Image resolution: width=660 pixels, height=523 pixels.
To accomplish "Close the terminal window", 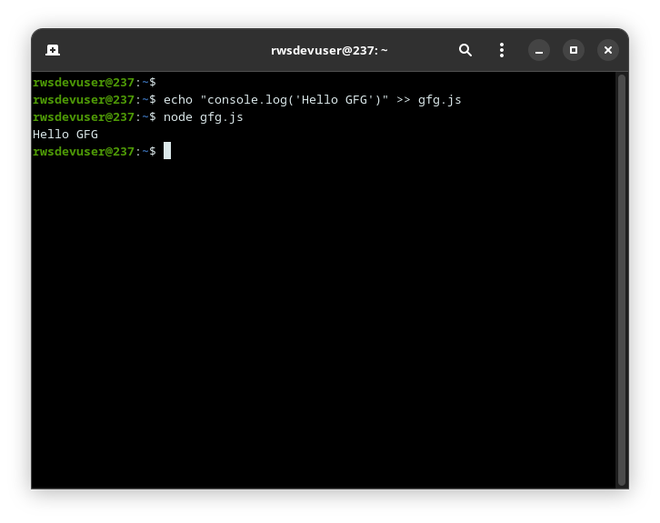I will [608, 50].
